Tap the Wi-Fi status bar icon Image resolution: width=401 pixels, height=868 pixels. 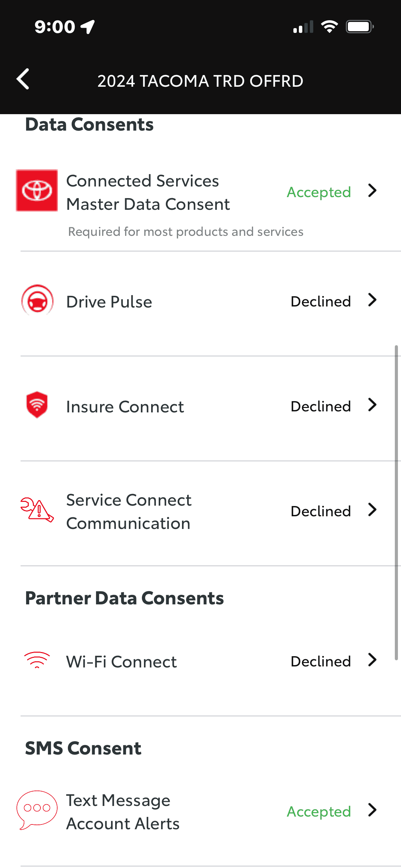click(329, 27)
